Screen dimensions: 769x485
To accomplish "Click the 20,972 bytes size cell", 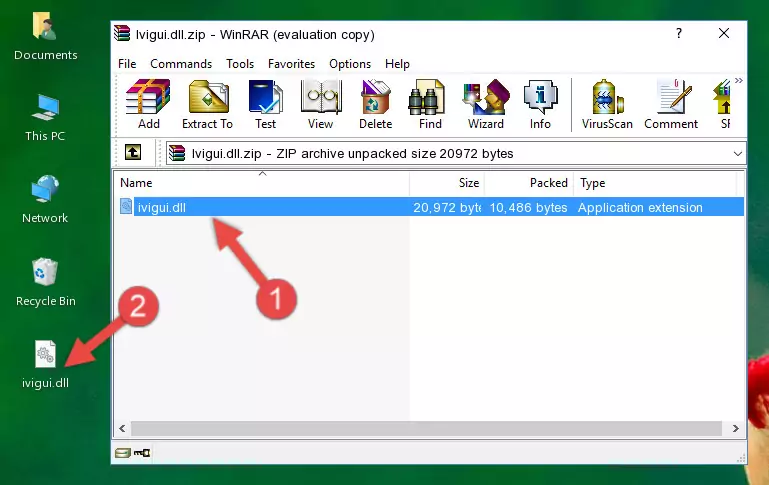I will coord(447,207).
